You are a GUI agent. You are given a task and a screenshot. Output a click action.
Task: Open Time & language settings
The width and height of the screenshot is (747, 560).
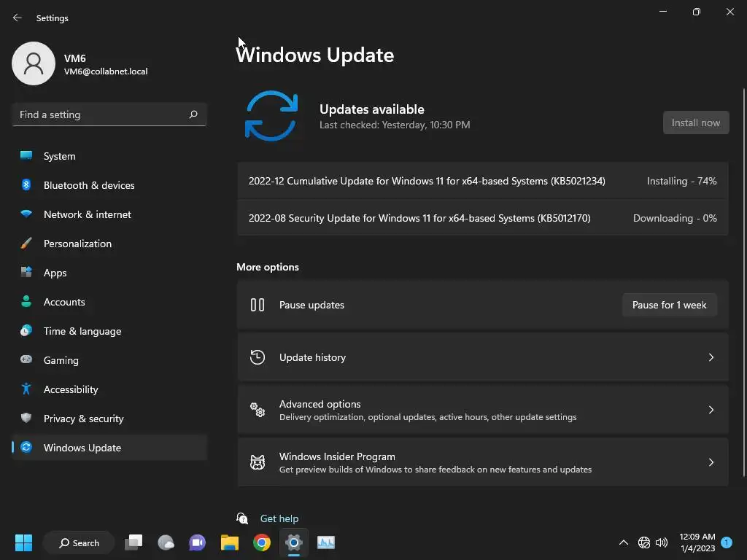[x=109, y=330]
